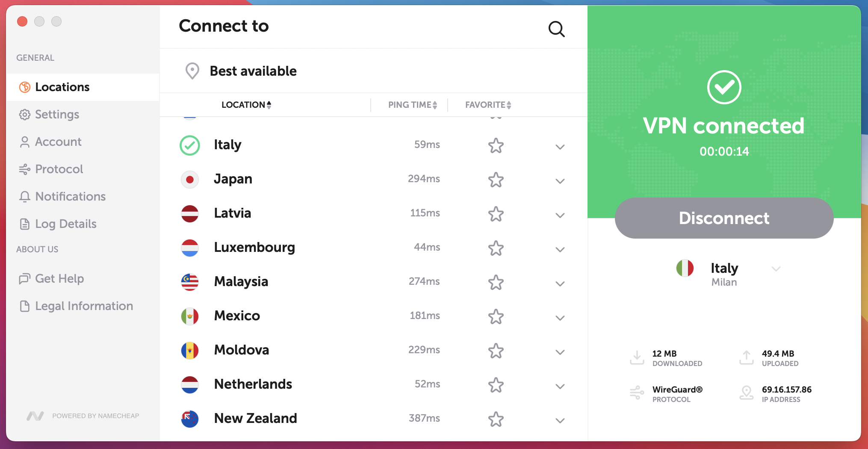
Task: Favorite the Netherlands location star
Action: coord(496,385)
